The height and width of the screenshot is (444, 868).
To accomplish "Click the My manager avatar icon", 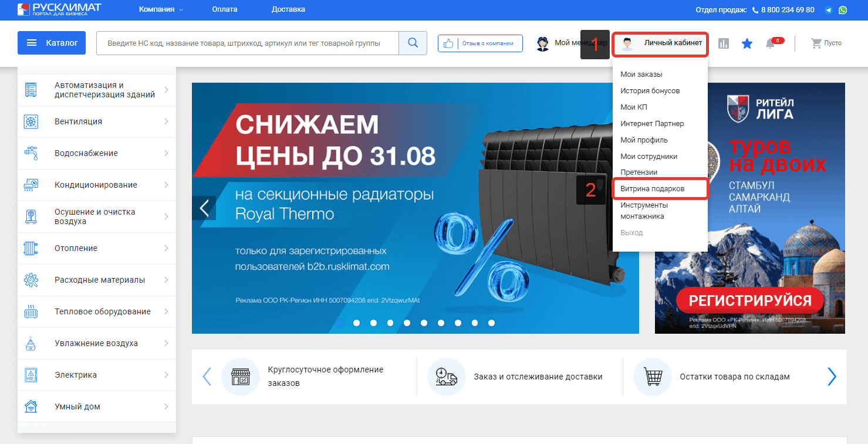I will pyautogui.click(x=543, y=43).
